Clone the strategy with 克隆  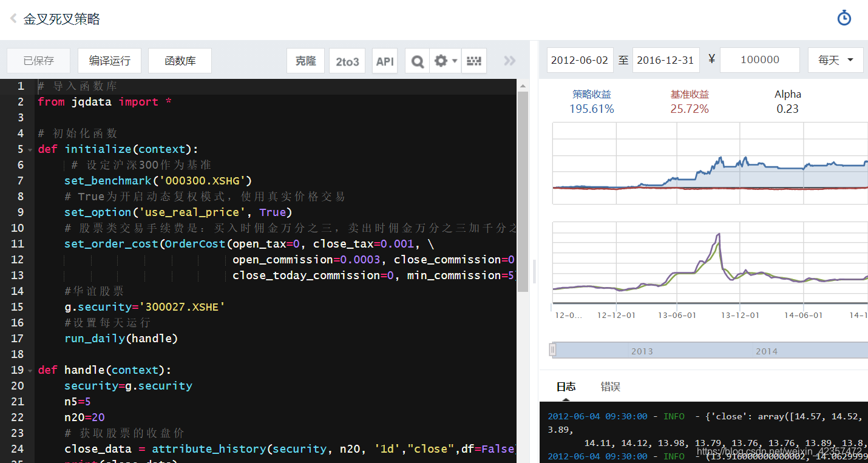[306, 61]
